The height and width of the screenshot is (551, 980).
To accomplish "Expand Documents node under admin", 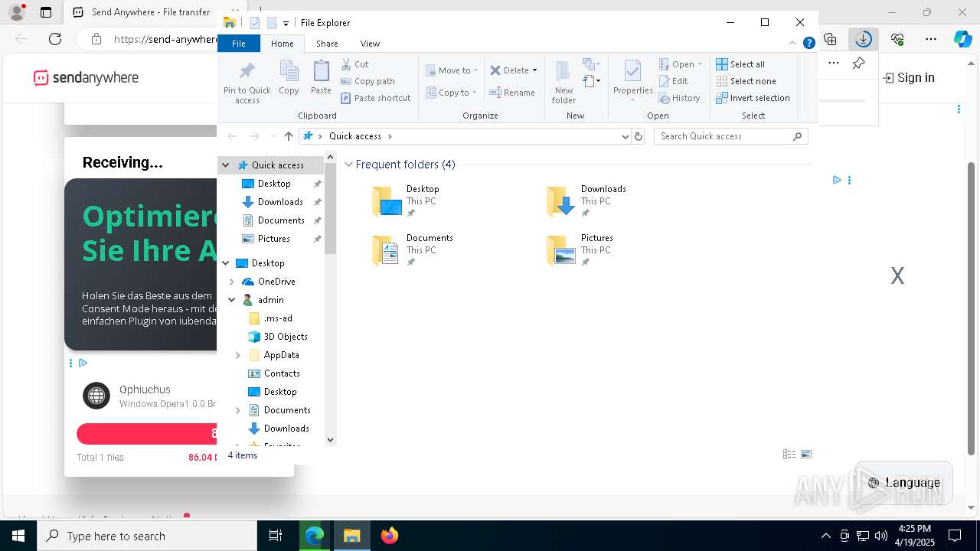I will coord(238,410).
